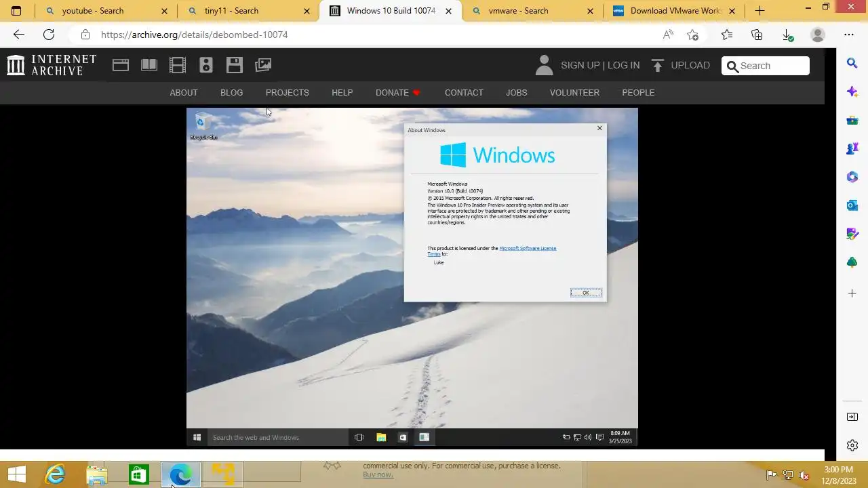Viewport: 868px width, 488px height.
Task: Reload the page with refresh icon
Action: [x=49, y=35]
